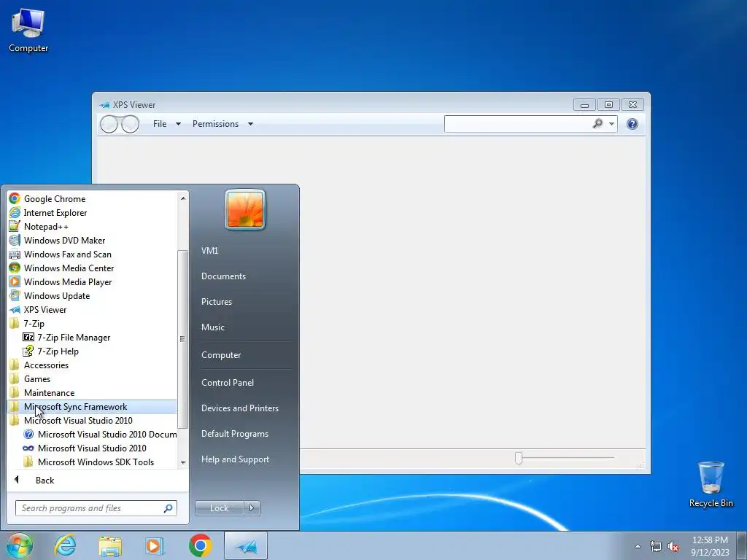This screenshot has height=560, width=747.
Task: Click the XPS Viewer forward navigation button
Action: click(x=130, y=124)
